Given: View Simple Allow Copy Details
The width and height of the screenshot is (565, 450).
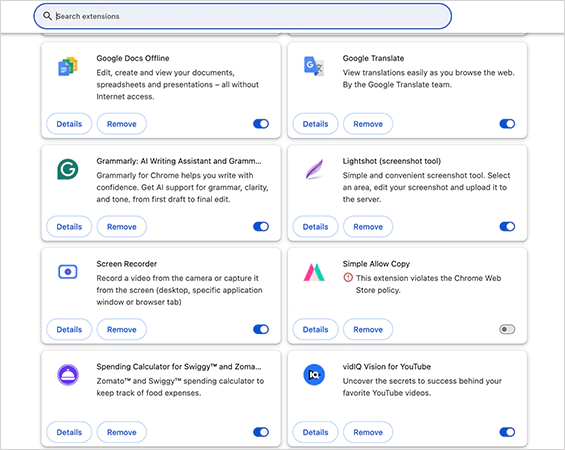Looking at the screenshot, I should click(x=315, y=329).
